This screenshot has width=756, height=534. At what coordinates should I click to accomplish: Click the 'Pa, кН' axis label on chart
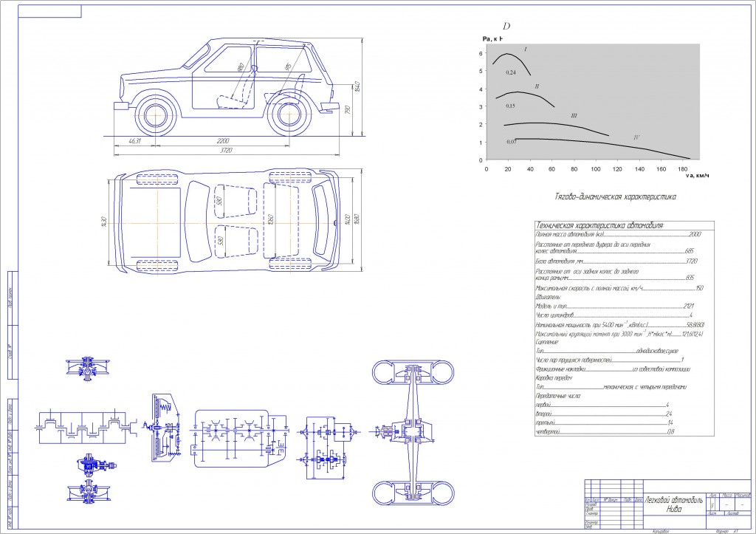pos(492,38)
